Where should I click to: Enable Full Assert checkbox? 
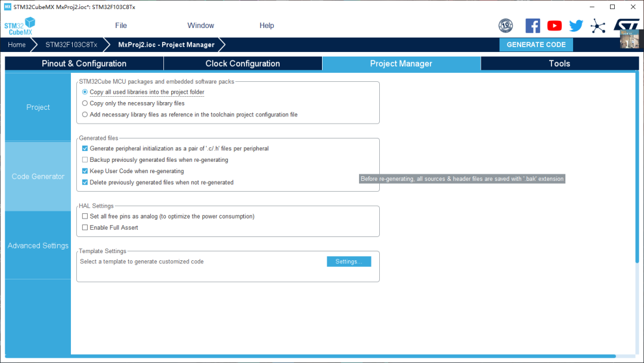click(x=85, y=227)
